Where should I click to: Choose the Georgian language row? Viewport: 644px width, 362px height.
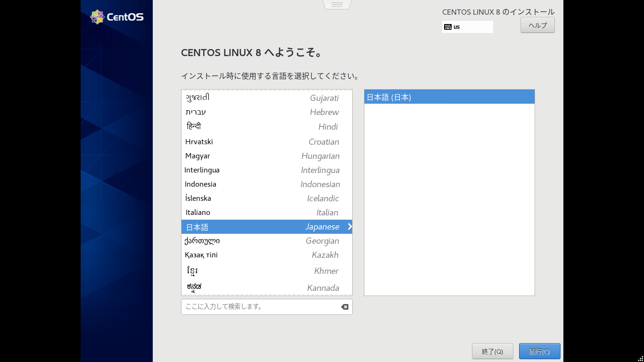click(x=267, y=241)
